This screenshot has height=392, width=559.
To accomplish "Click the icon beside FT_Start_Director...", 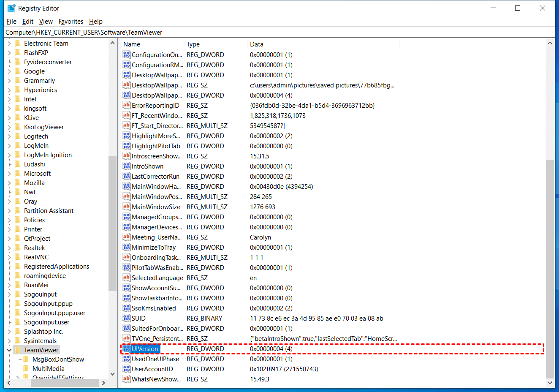I will tap(126, 125).
